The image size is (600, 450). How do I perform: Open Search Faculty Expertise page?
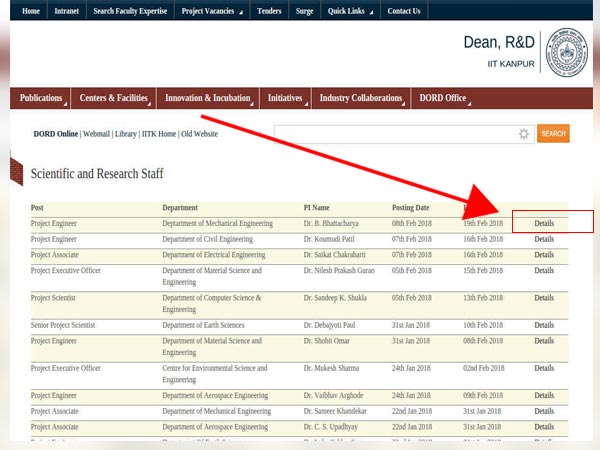pos(130,11)
